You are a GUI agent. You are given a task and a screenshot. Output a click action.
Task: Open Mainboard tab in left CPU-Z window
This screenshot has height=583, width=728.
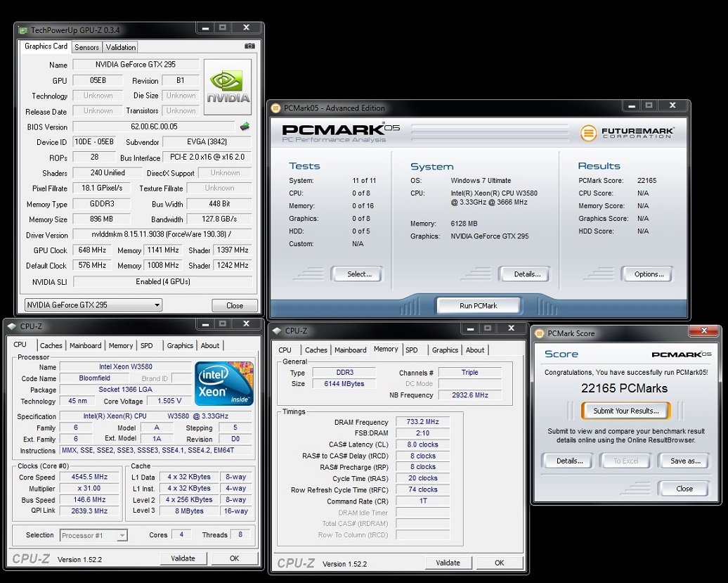86,345
